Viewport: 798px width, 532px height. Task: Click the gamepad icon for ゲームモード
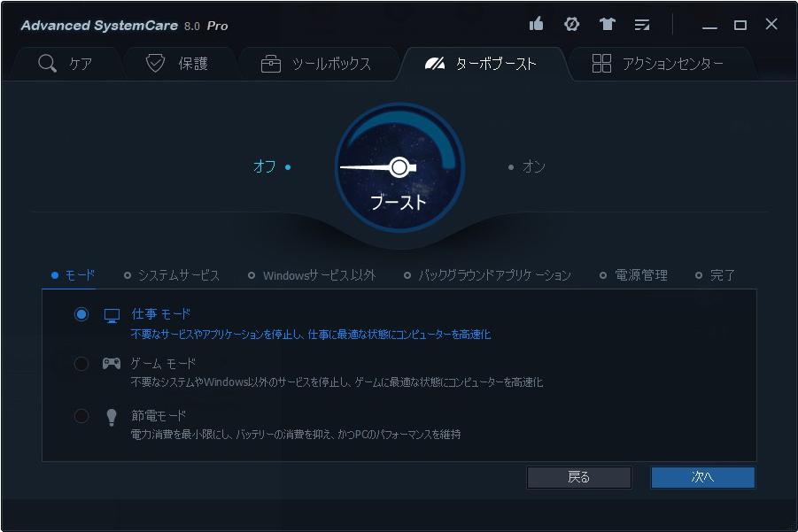click(x=112, y=363)
